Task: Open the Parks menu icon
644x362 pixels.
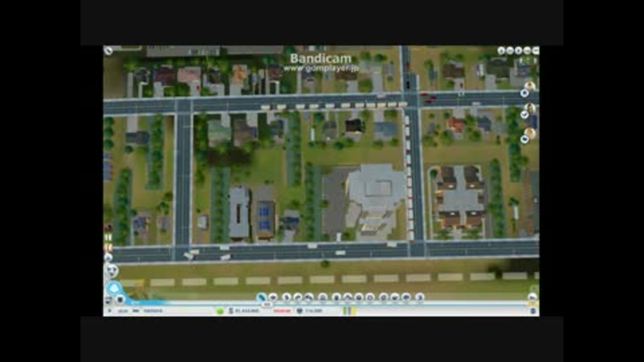Action: coord(407,298)
